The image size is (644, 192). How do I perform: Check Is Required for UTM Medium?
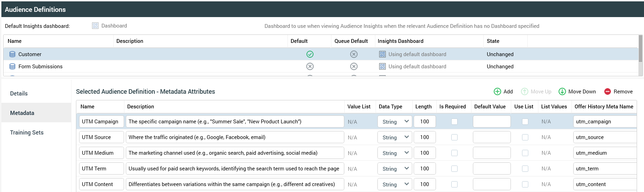click(454, 153)
